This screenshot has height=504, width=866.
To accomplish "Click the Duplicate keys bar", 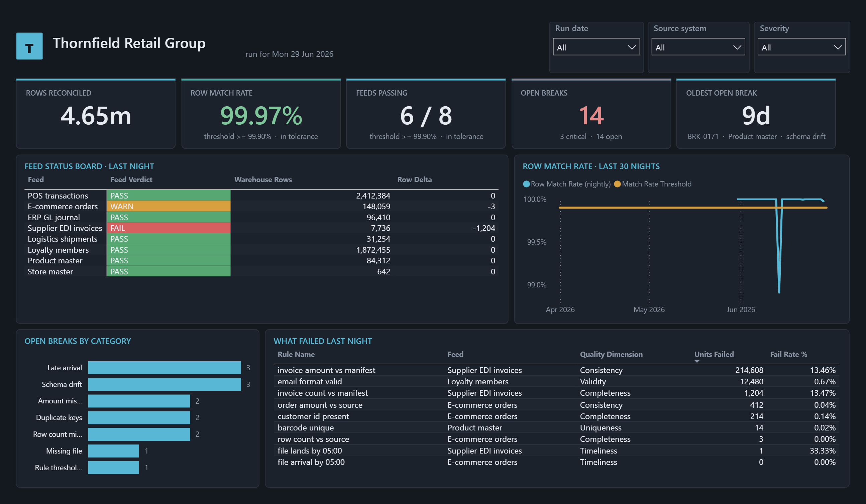I will pos(139,417).
